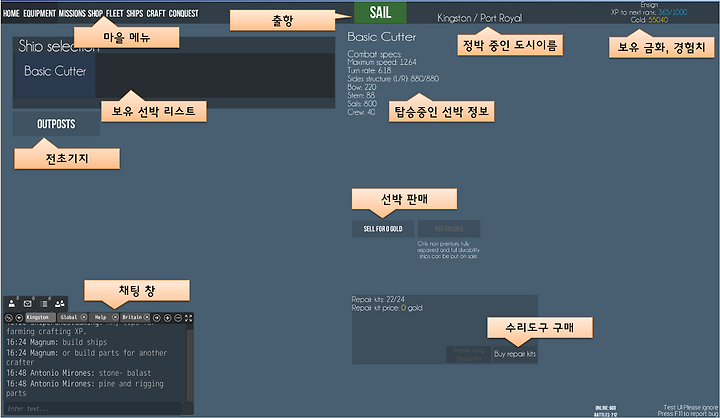This screenshot has height=418, width=720.
Task: Click the Ensign rank label
Action: 649,5
